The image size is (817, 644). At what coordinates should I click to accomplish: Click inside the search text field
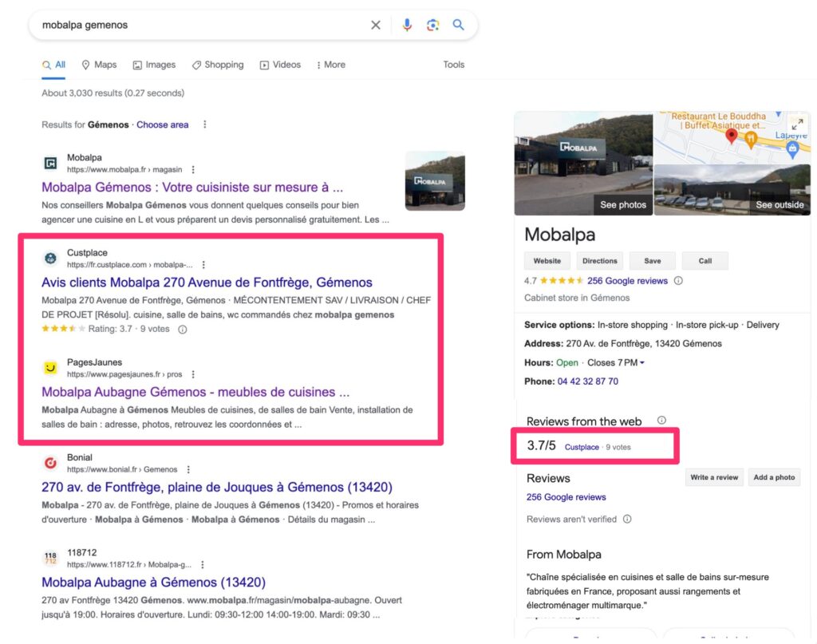pos(199,25)
